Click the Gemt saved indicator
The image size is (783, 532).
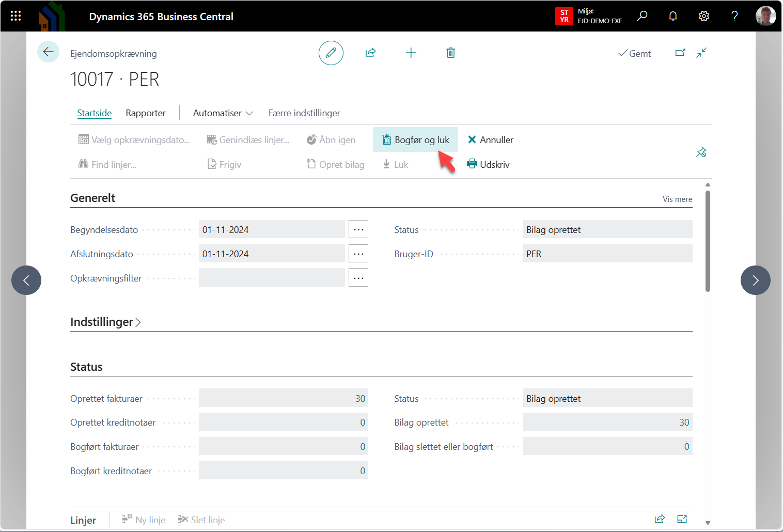click(635, 53)
